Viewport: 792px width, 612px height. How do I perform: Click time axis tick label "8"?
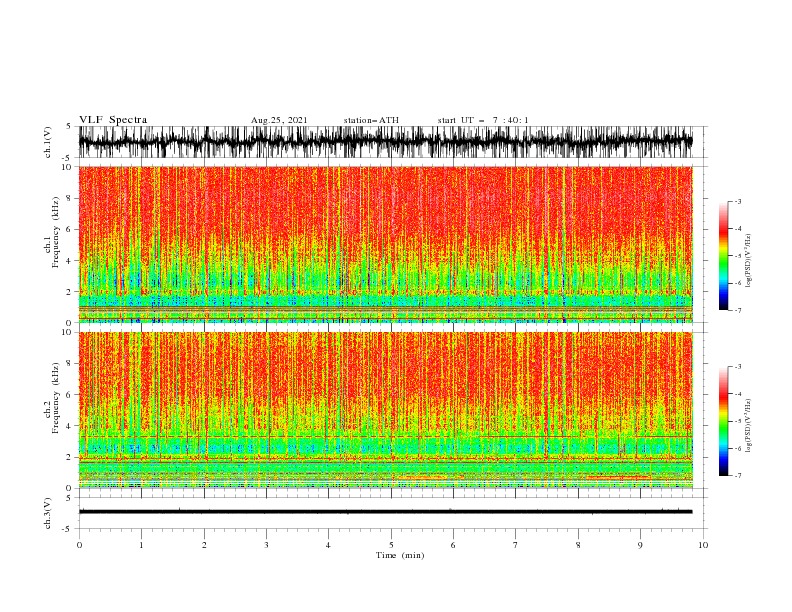(x=578, y=545)
